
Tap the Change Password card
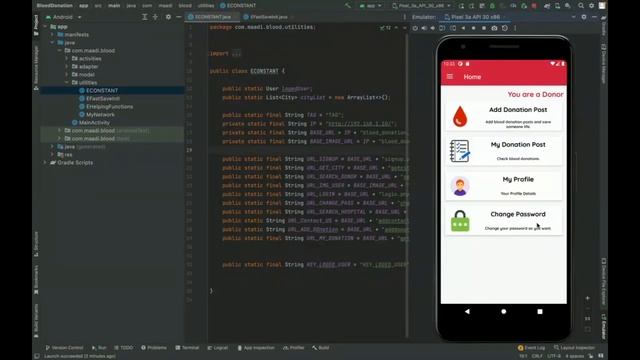coord(504,221)
